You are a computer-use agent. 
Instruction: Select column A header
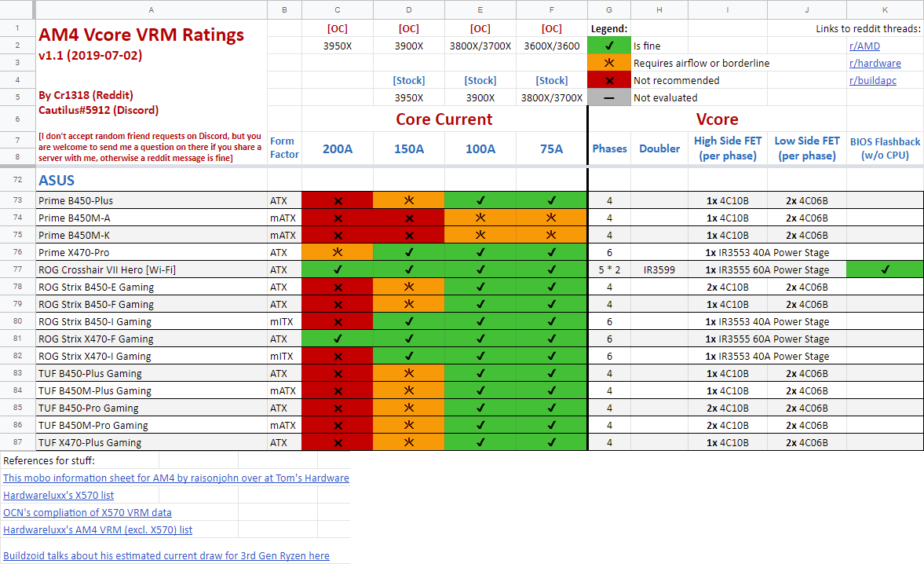(152, 10)
